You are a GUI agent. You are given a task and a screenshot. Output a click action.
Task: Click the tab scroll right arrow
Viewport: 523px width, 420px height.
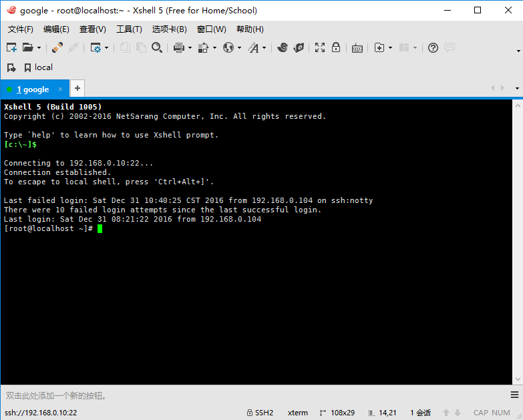coord(503,88)
